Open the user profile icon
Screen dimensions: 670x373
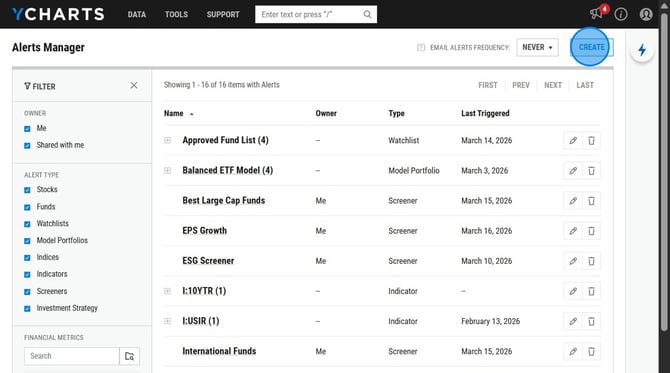[646, 14]
